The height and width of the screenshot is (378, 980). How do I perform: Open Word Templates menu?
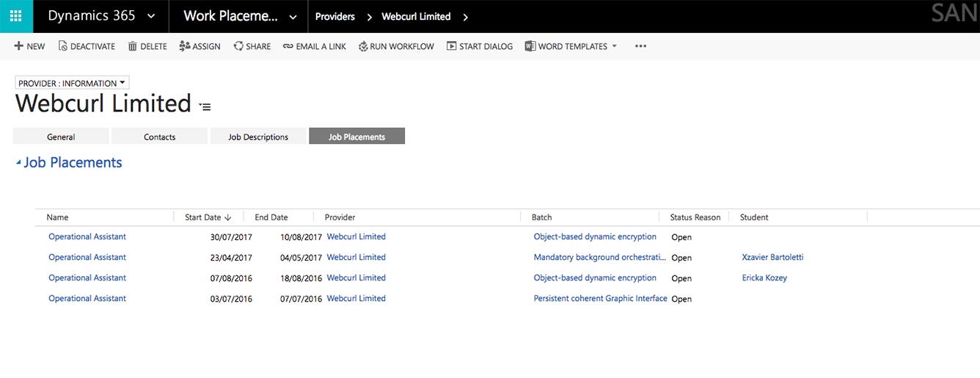(571, 46)
